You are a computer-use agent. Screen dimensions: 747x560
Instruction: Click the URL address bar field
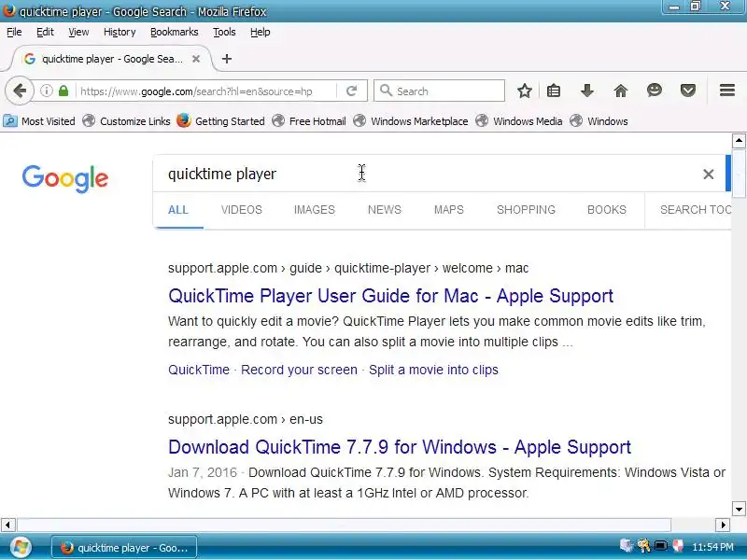tap(207, 91)
